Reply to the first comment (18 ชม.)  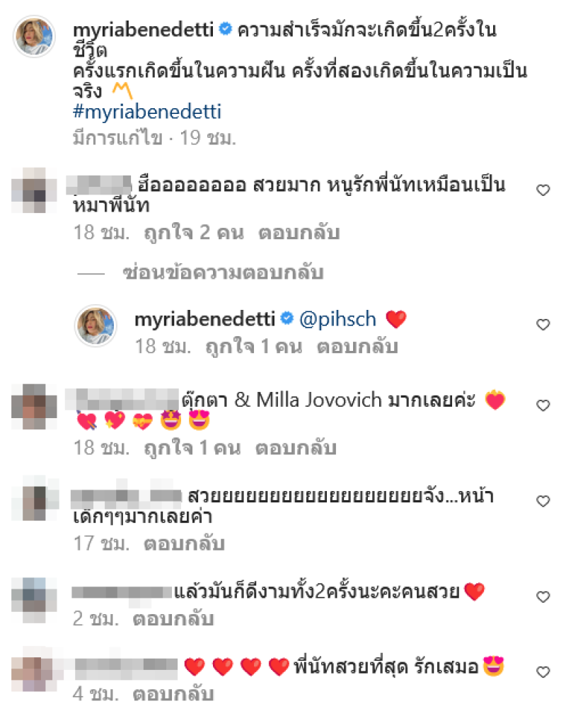point(299,233)
